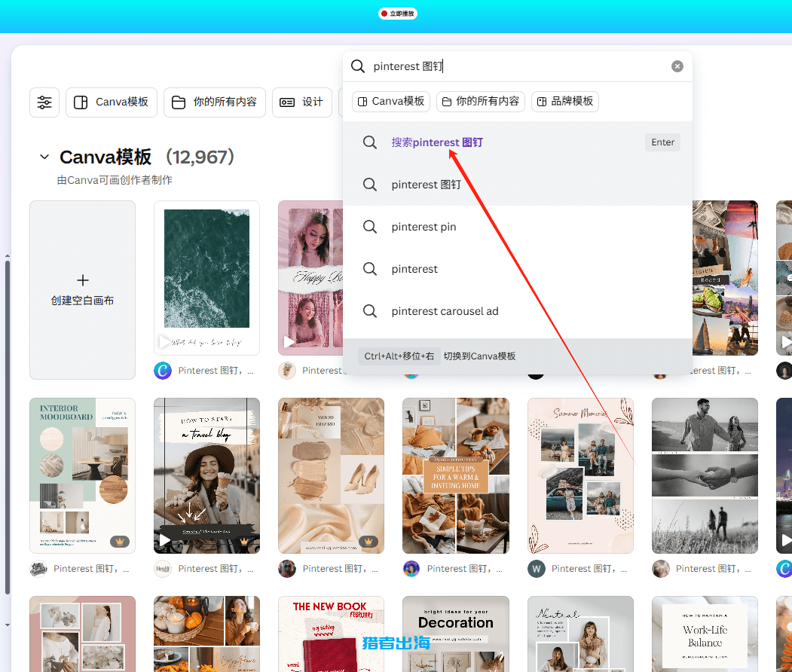The height and width of the screenshot is (672, 792).
Task: Choose pinterest carousel ad suggestion
Action: tap(445, 311)
